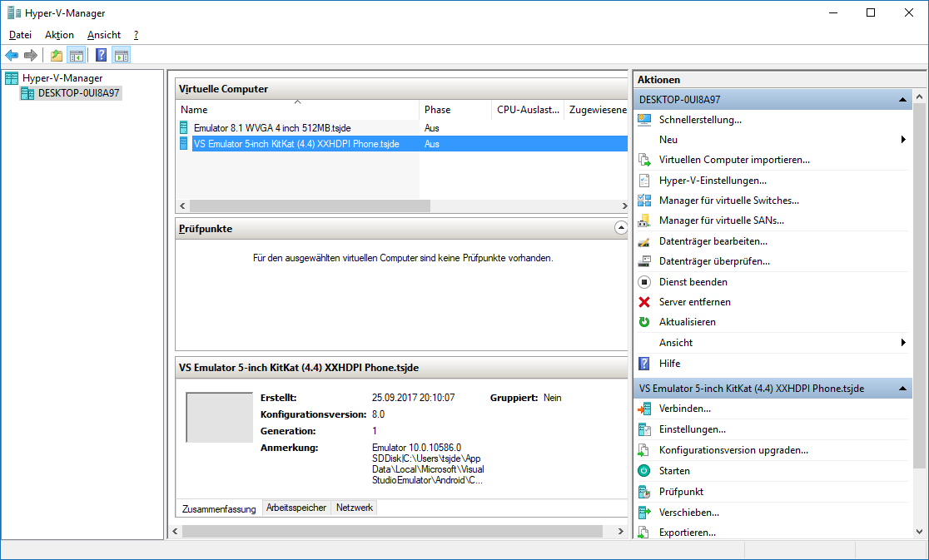Select DESKTOP-0UI8A97 in the tree
929x560 pixels.
(78, 93)
